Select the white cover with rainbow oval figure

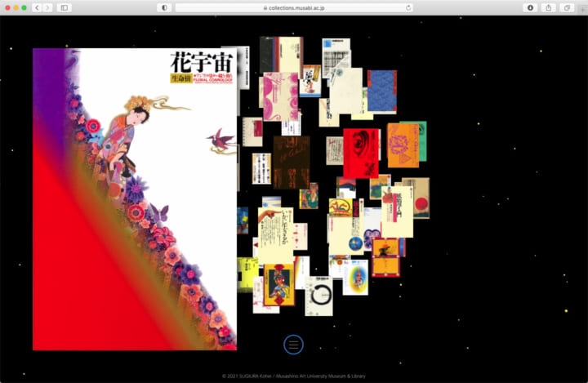pyautogui.click(x=355, y=277)
